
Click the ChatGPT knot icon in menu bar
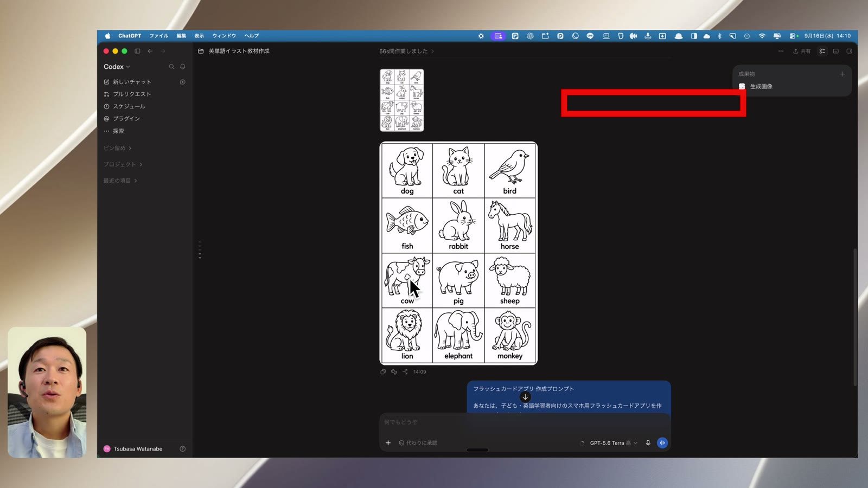(530, 36)
